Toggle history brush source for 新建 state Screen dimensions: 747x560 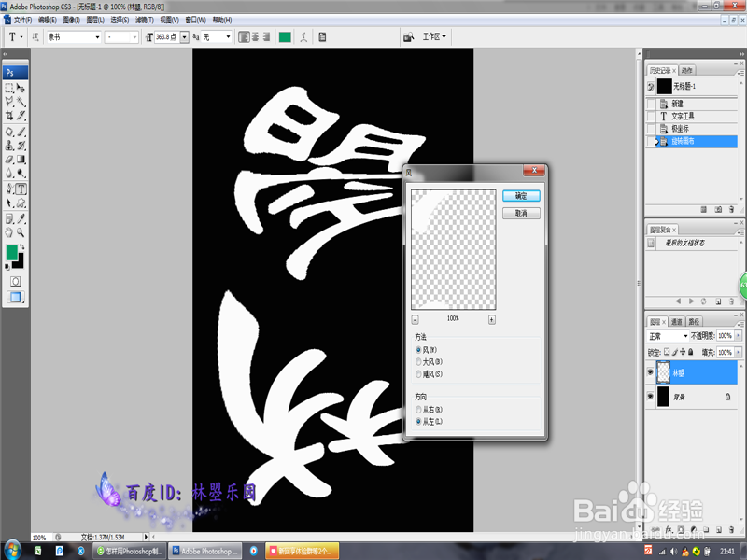click(651, 104)
